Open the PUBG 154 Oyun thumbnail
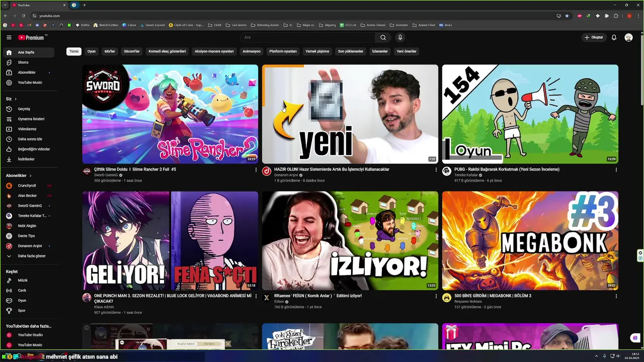 (530, 114)
